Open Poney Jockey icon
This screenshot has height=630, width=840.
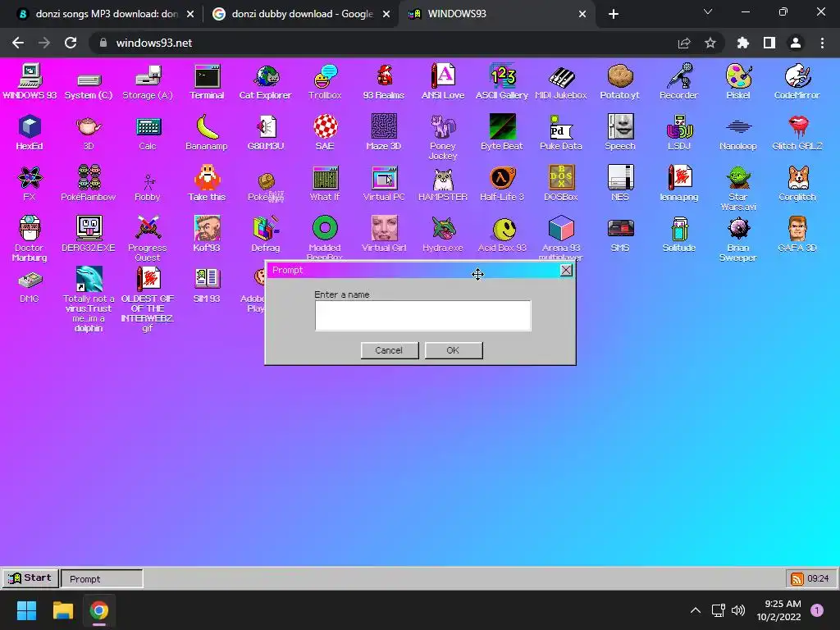[443, 138]
